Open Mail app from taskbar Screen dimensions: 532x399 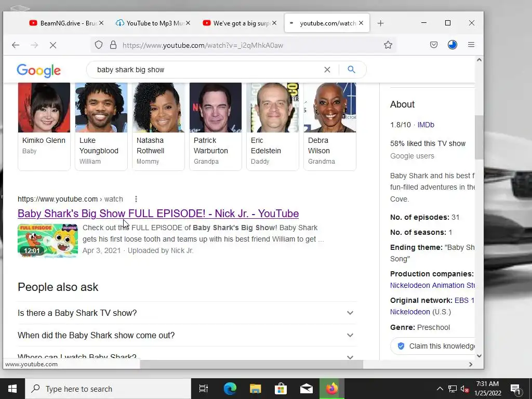click(x=307, y=389)
